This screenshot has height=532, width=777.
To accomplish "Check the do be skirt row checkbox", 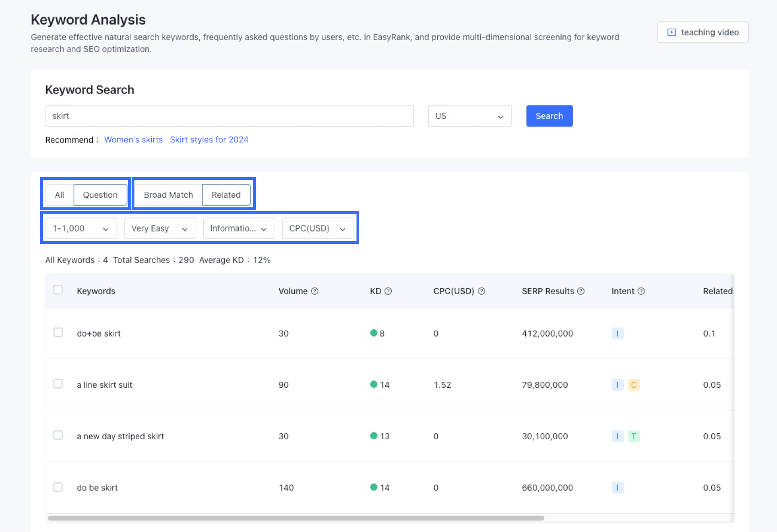I will 58,487.
